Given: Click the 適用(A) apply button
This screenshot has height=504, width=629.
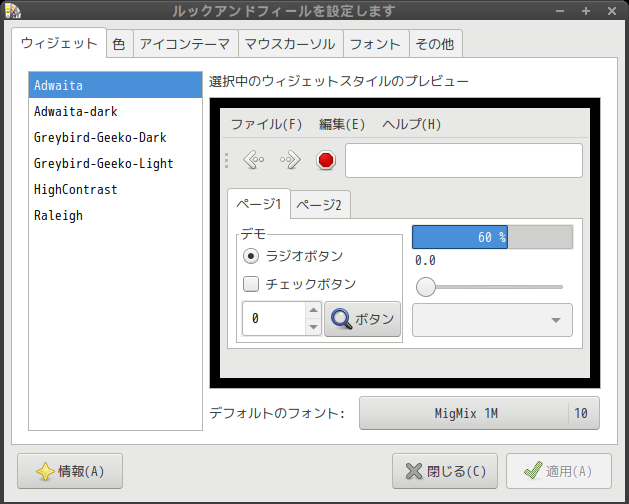Looking at the screenshot, I should tap(559, 471).
